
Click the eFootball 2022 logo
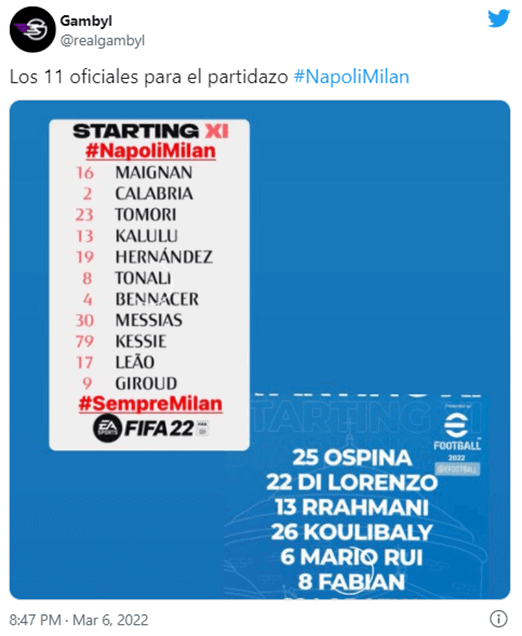coord(457,438)
